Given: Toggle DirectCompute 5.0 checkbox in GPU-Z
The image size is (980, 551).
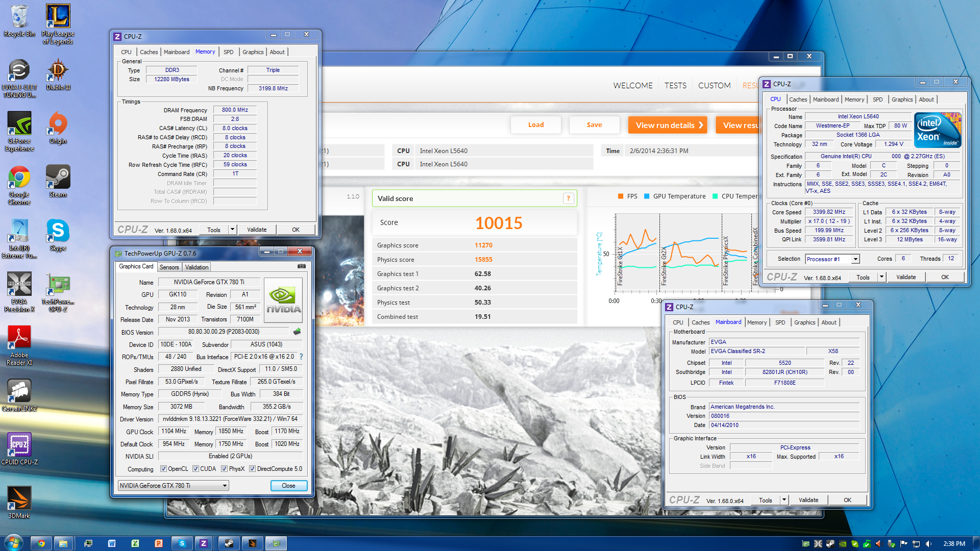Looking at the screenshot, I should 252,469.
